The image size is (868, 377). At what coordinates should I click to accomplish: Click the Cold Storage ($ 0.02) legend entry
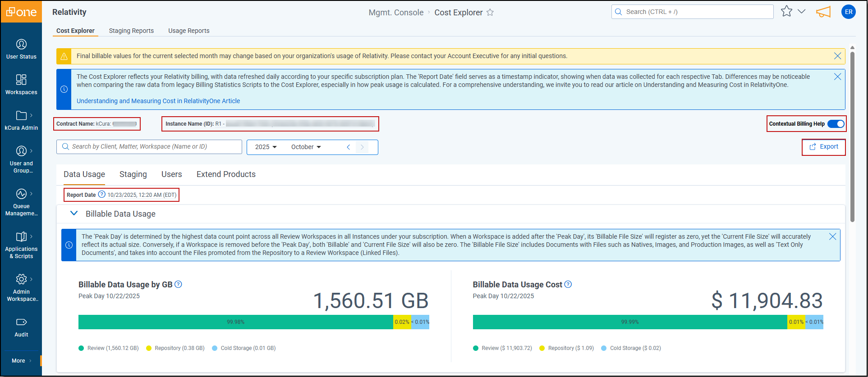click(x=631, y=348)
